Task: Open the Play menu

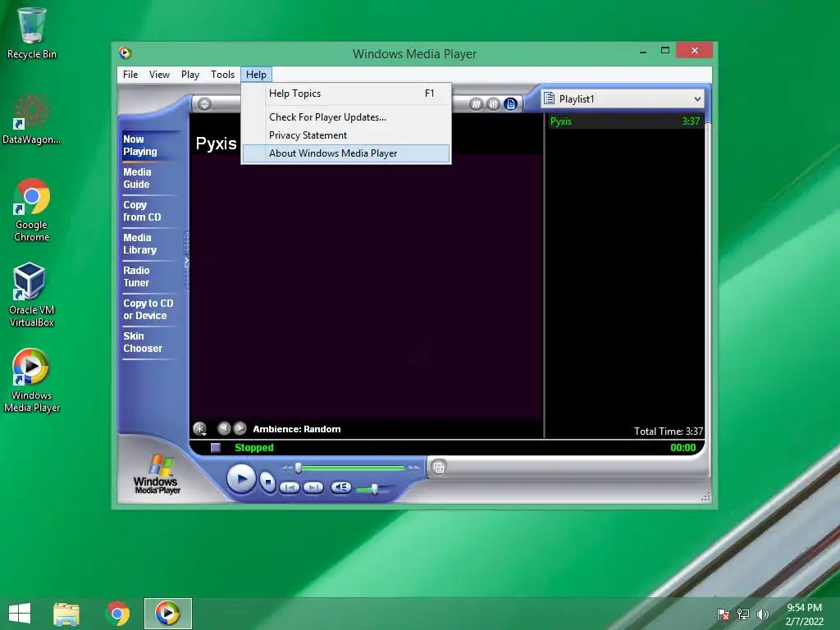Action: 190,75
